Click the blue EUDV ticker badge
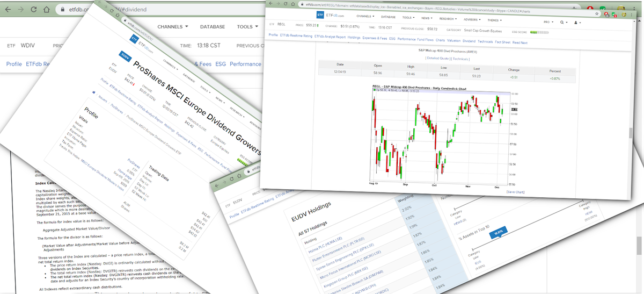Screen dimensions: 644x294 pos(126,56)
